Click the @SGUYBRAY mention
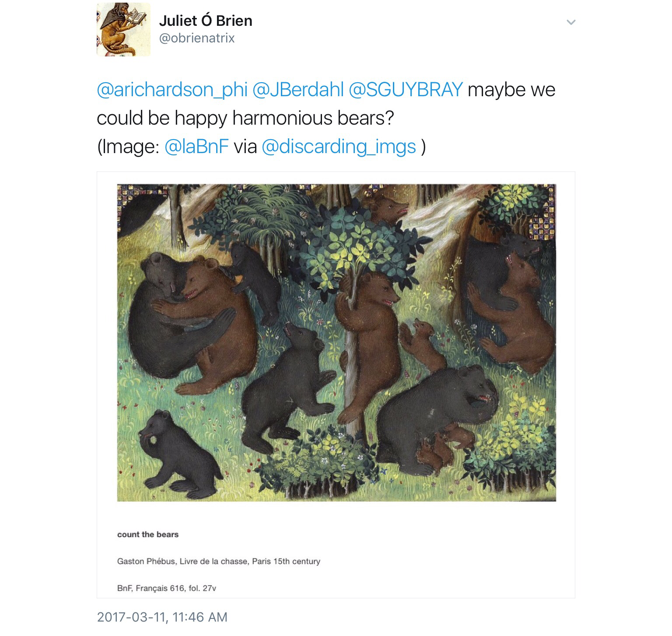The height and width of the screenshot is (636, 672). point(406,90)
